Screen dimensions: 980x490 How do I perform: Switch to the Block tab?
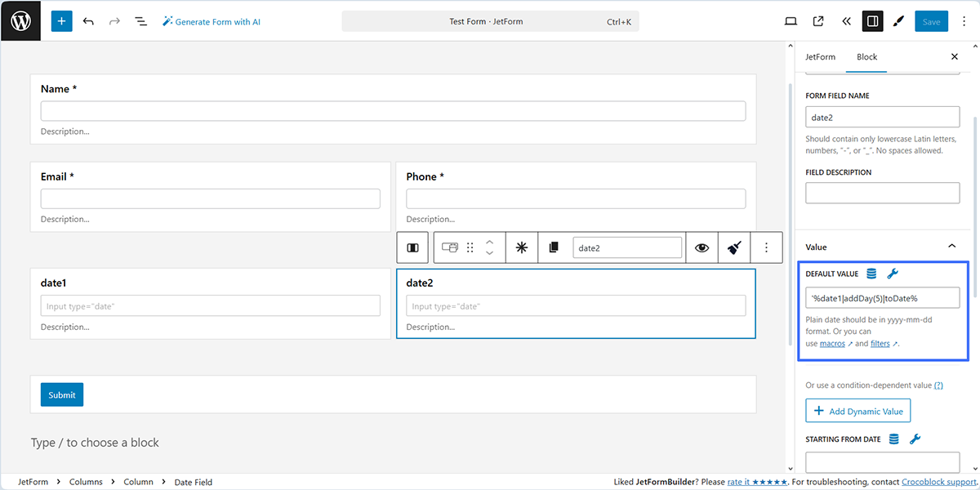pos(866,56)
